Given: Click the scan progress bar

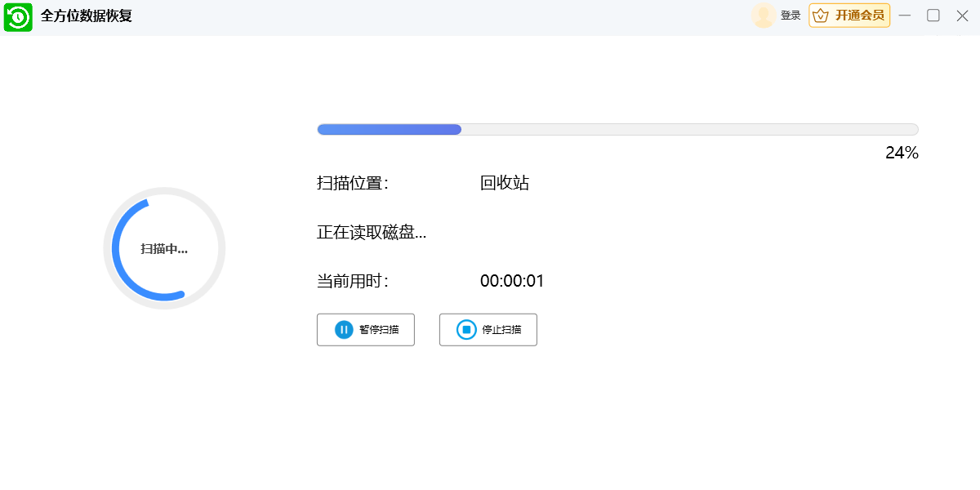Looking at the screenshot, I should [x=617, y=129].
